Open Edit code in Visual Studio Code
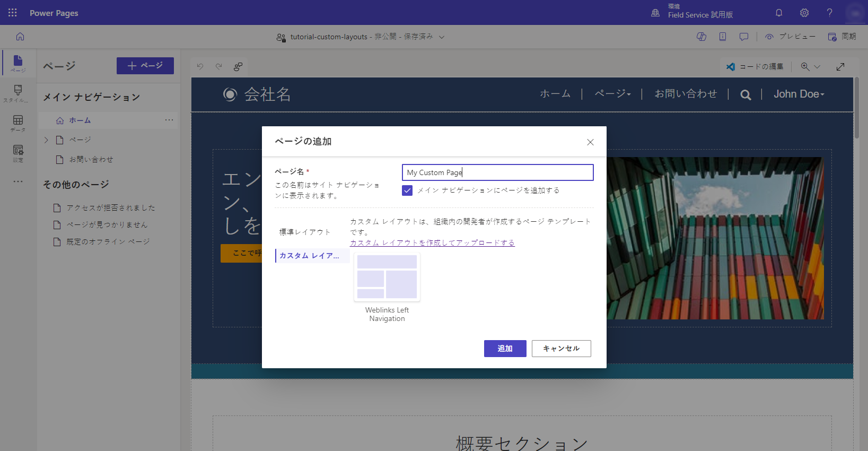The height and width of the screenshot is (451, 868). pyautogui.click(x=755, y=66)
